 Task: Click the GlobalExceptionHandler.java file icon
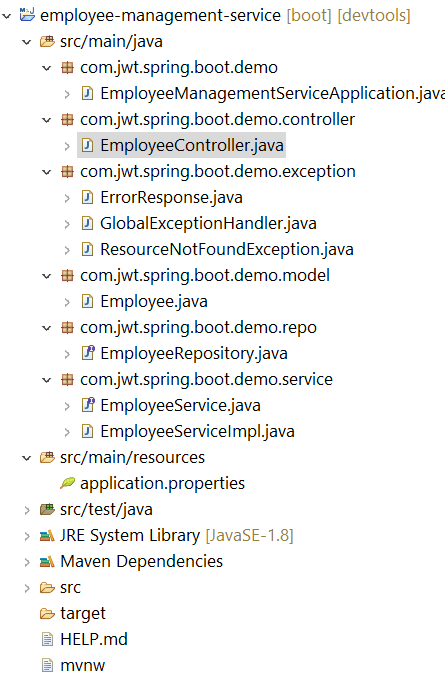[x=87, y=224]
